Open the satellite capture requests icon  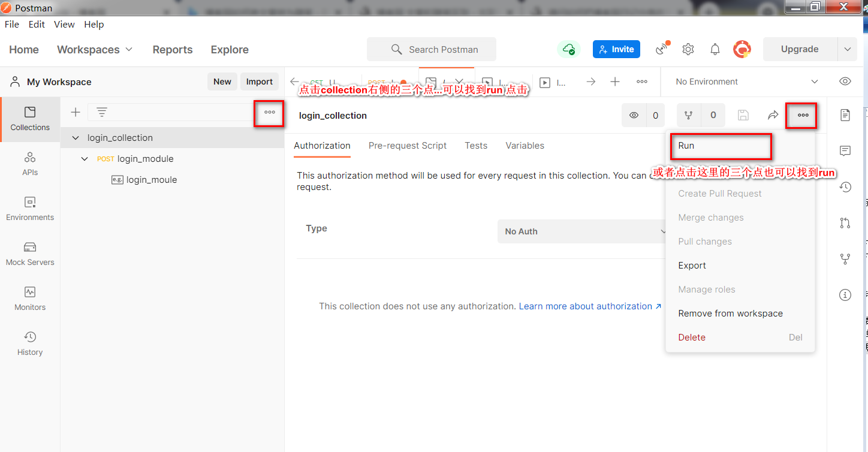tap(662, 49)
